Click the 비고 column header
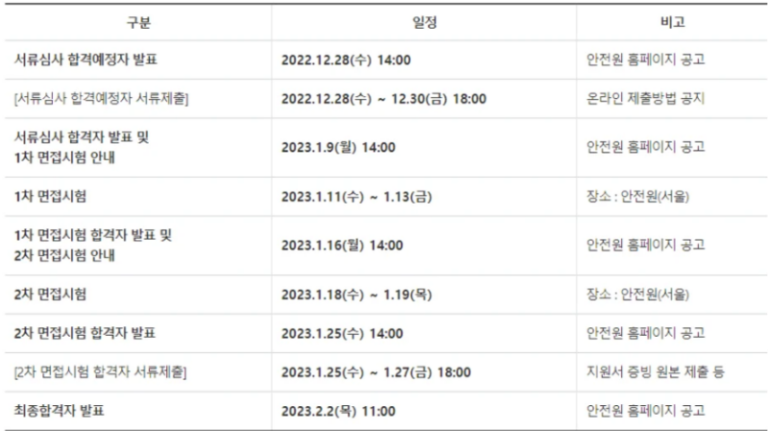 point(672,22)
